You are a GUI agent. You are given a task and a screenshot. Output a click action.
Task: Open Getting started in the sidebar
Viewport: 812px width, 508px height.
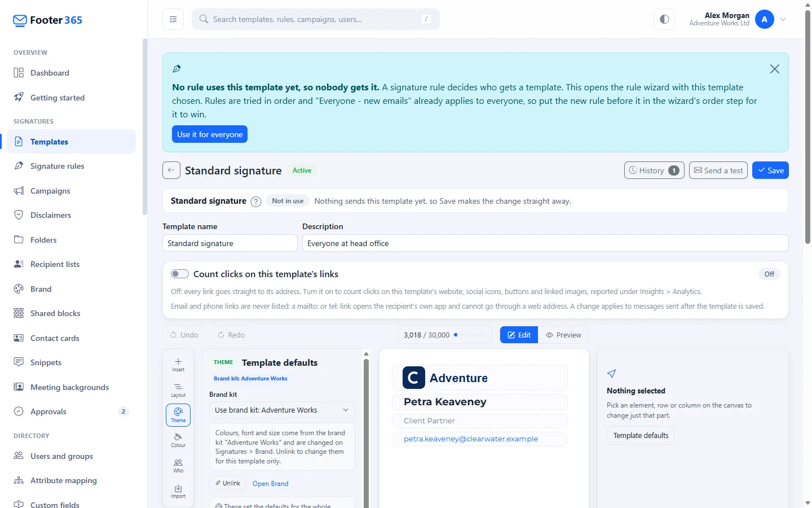[71, 98]
